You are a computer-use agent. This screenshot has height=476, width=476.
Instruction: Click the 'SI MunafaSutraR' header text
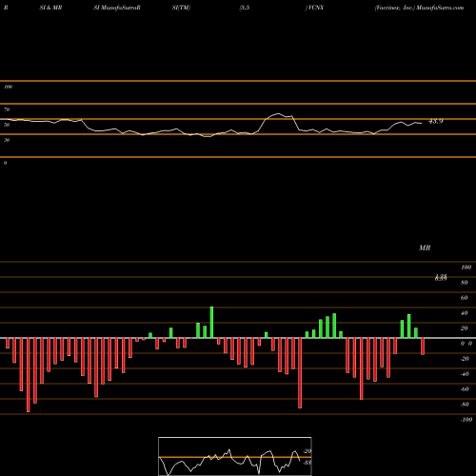[x=117, y=8]
